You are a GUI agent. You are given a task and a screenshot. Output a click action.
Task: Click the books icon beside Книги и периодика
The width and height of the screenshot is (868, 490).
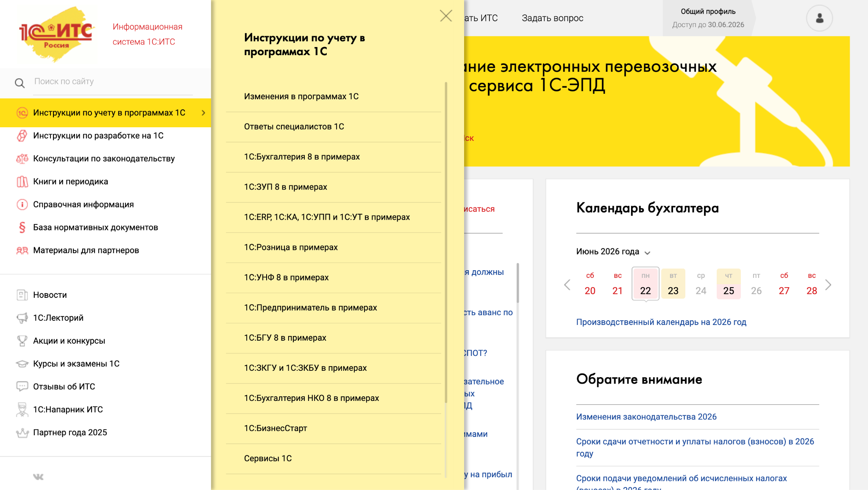22,182
